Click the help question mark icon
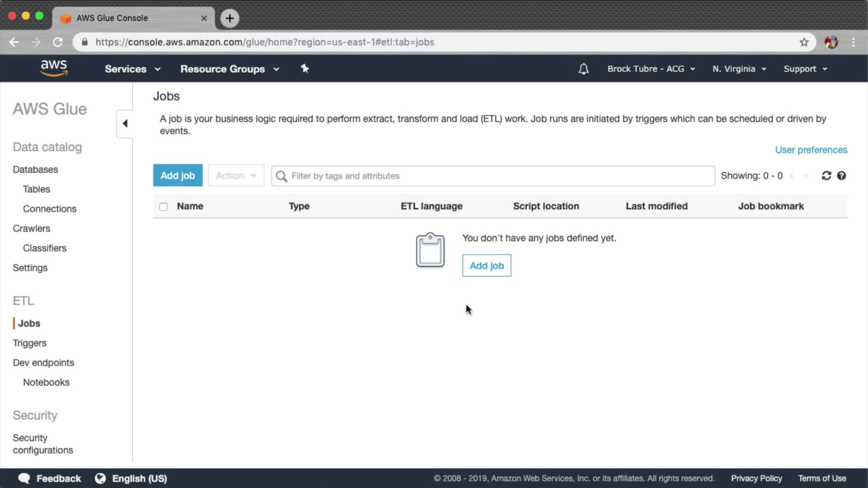The height and width of the screenshot is (488, 868). point(841,176)
